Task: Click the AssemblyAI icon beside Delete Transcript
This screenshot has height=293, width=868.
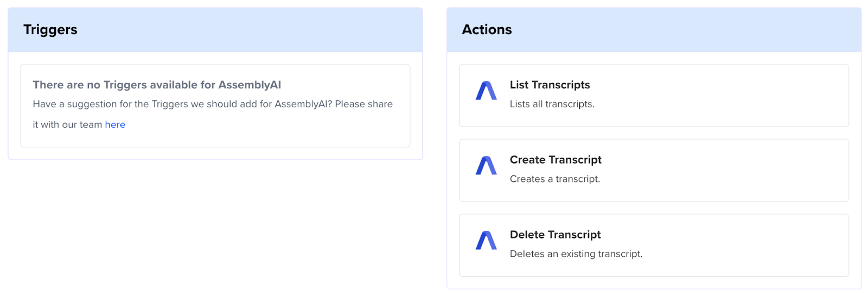Action: (x=486, y=240)
